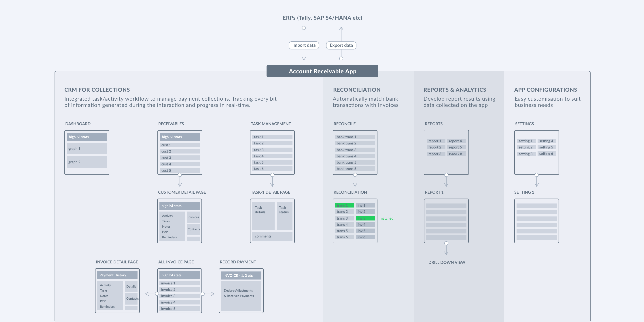Image resolution: width=644 pixels, height=322 pixels.
Task: Click the green inv 3 cell
Action: click(365, 218)
